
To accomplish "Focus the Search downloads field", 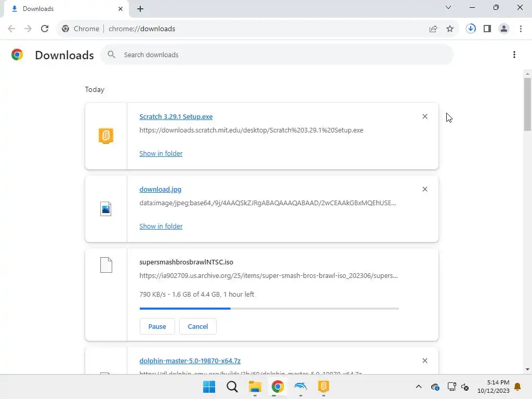I will click(277, 55).
